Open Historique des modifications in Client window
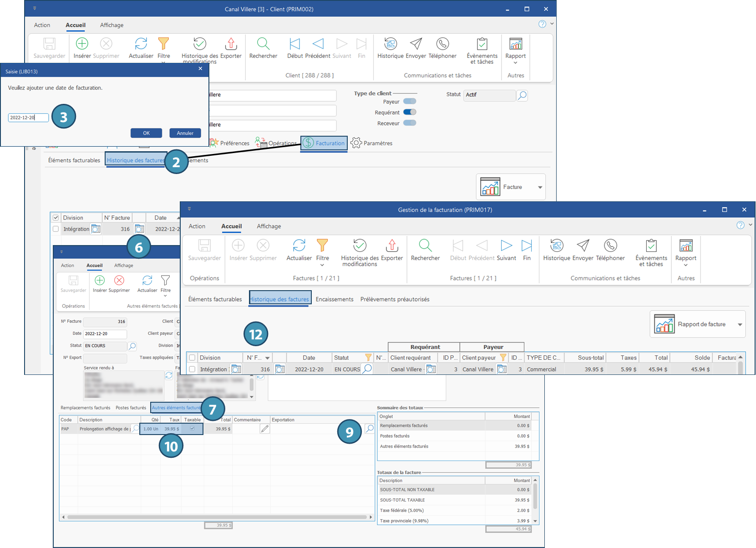Viewport: 756px width, 548px height. [199, 44]
